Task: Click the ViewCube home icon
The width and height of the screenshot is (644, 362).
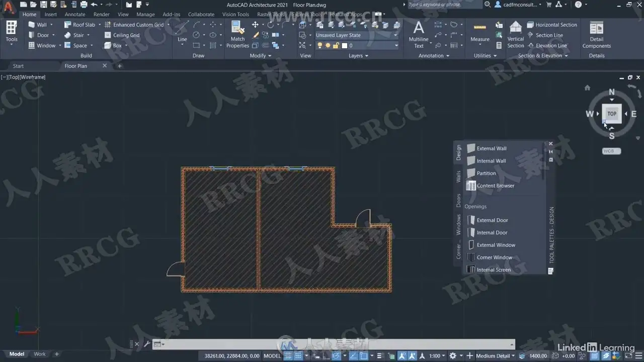Action: [587, 87]
